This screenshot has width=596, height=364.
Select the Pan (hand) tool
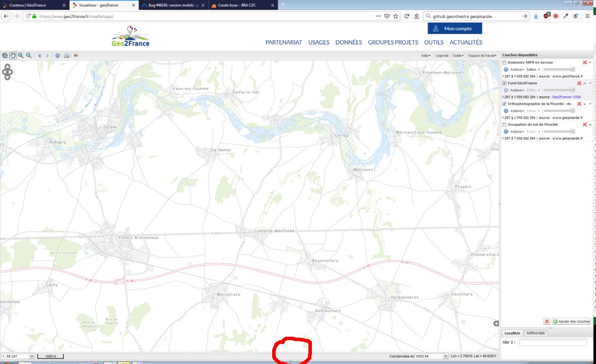[x=13, y=56]
